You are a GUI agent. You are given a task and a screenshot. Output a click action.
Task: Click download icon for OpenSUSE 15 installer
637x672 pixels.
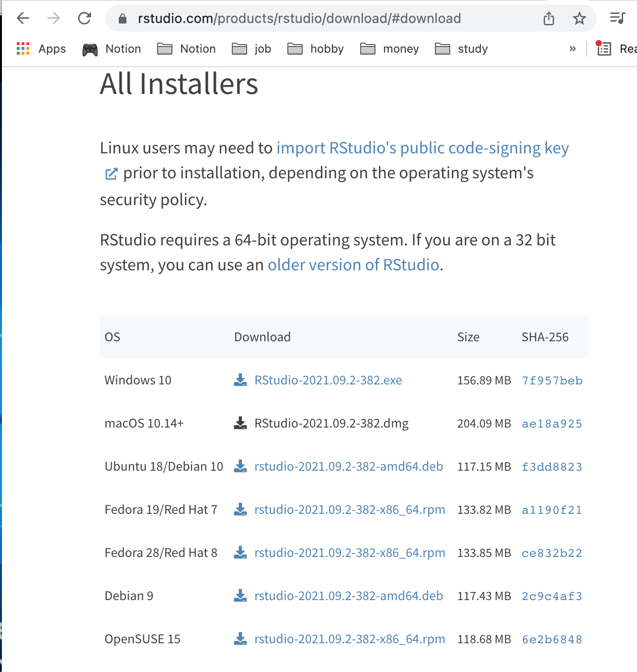click(240, 639)
